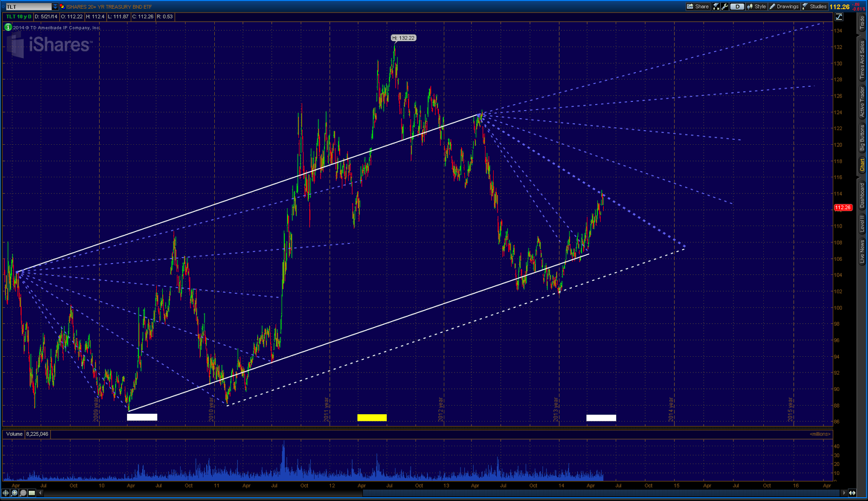Click the white marker below 2013 year
Viewport: 868px width, 501px height.
(x=601, y=418)
